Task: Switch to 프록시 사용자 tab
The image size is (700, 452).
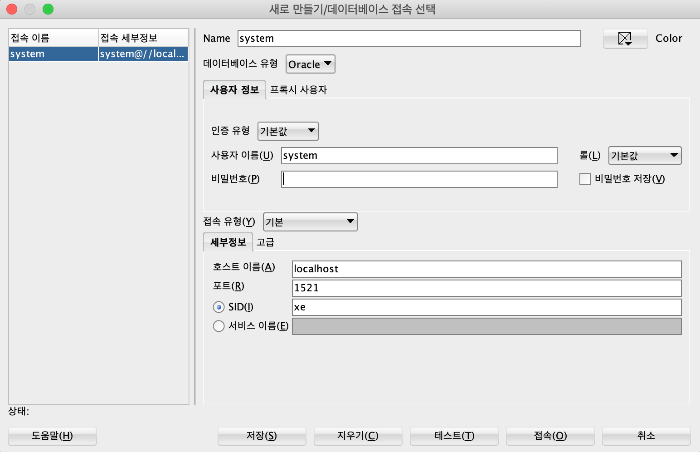Action: click(298, 90)
